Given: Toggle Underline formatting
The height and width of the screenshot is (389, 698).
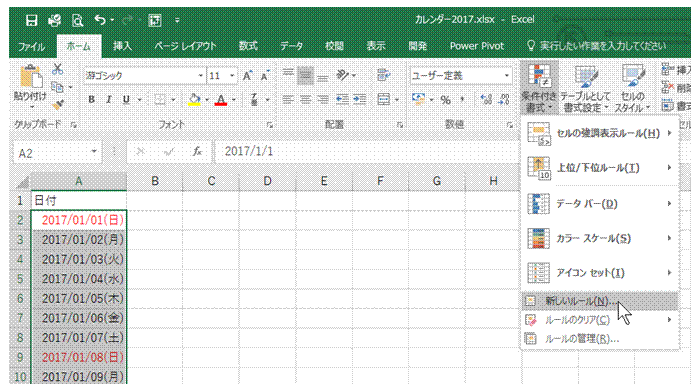Looking at the screenshot, I should click(x=126, y=100).
